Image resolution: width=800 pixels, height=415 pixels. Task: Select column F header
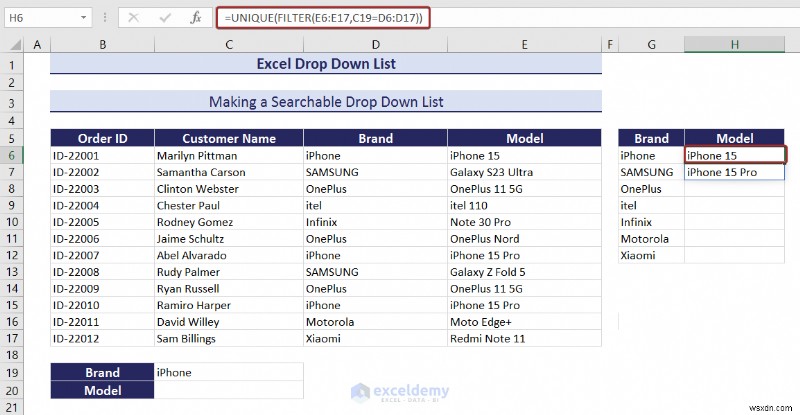point(610,45)
